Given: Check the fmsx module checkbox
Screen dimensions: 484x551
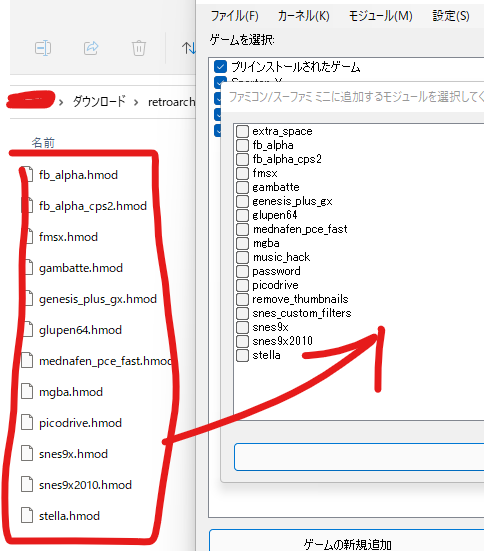Looking at the screenshot, I should [242, 173].
